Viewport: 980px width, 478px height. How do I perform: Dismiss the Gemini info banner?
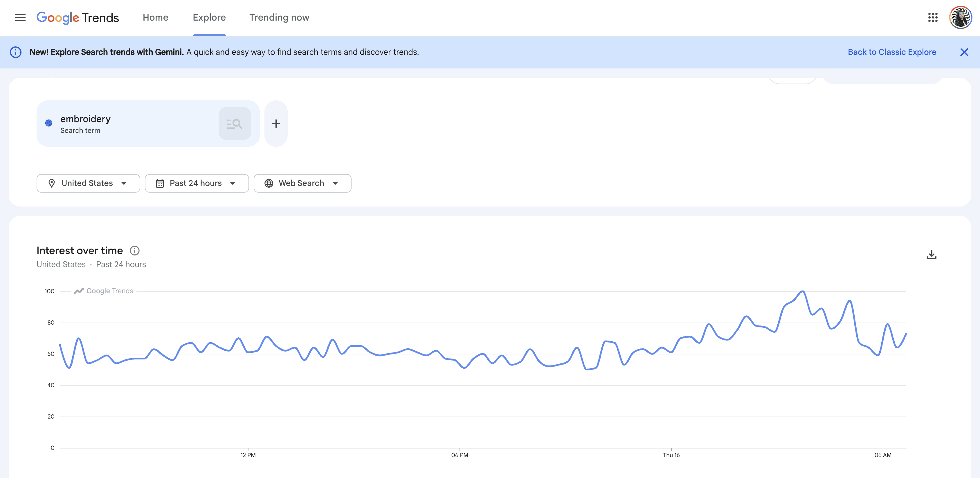click(x=964, y=52)
